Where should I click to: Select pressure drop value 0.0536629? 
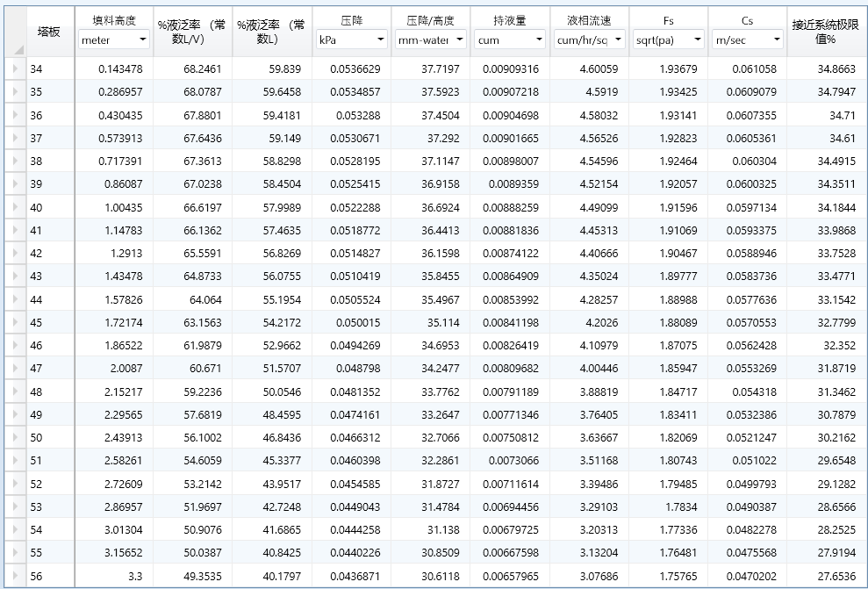coord(355,68)
